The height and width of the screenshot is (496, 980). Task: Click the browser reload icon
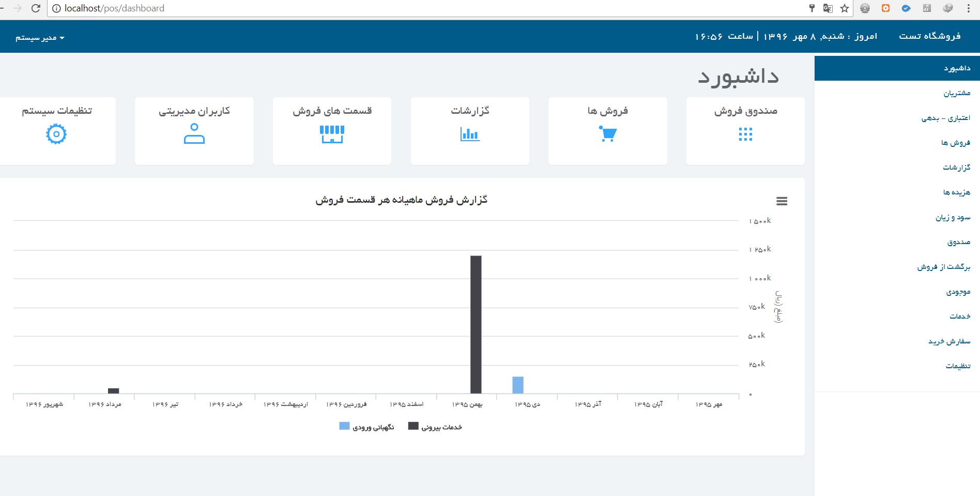pyautogui.click(x=36, y=8)
